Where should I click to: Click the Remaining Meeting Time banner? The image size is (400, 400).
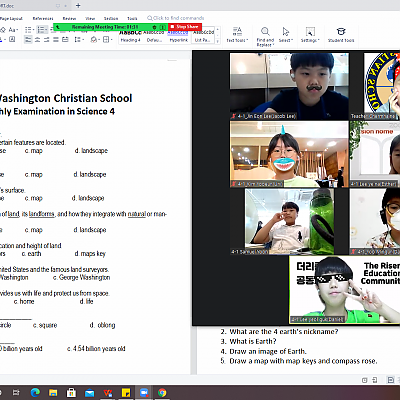click(105, 27)
